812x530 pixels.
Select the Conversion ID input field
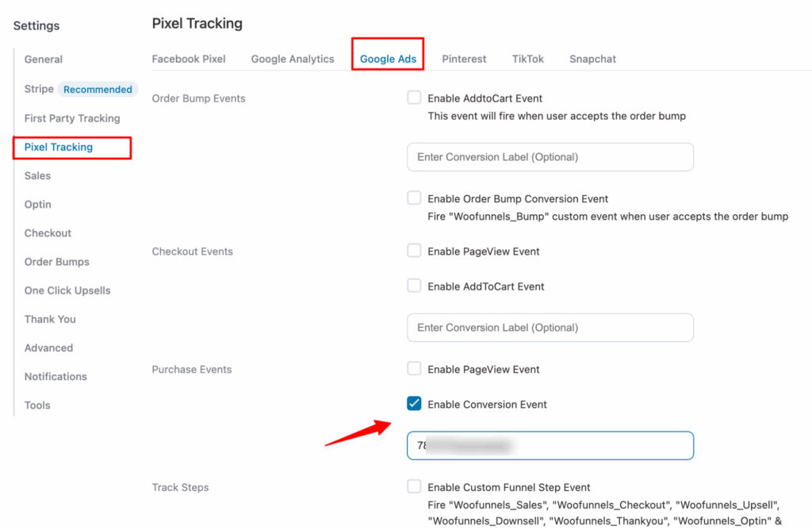[x=550, y=446]
